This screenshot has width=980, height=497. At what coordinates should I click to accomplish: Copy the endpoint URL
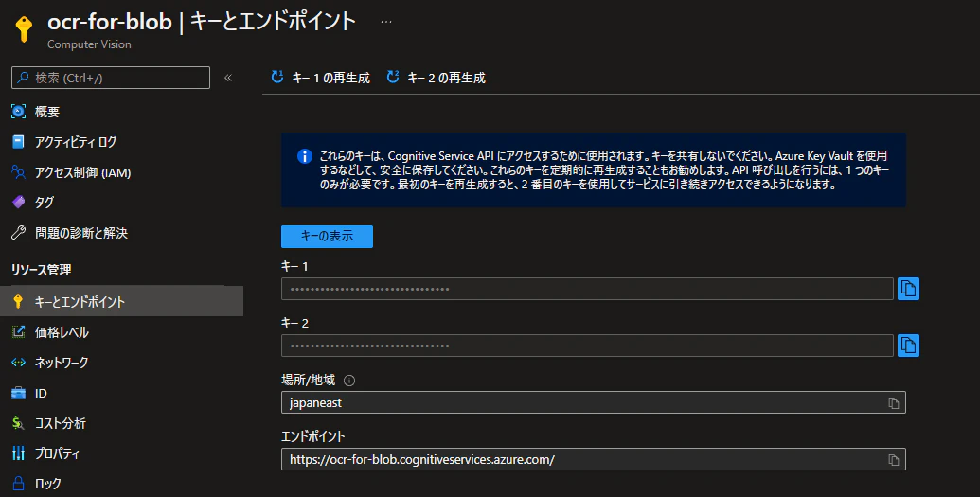[894, 460]
